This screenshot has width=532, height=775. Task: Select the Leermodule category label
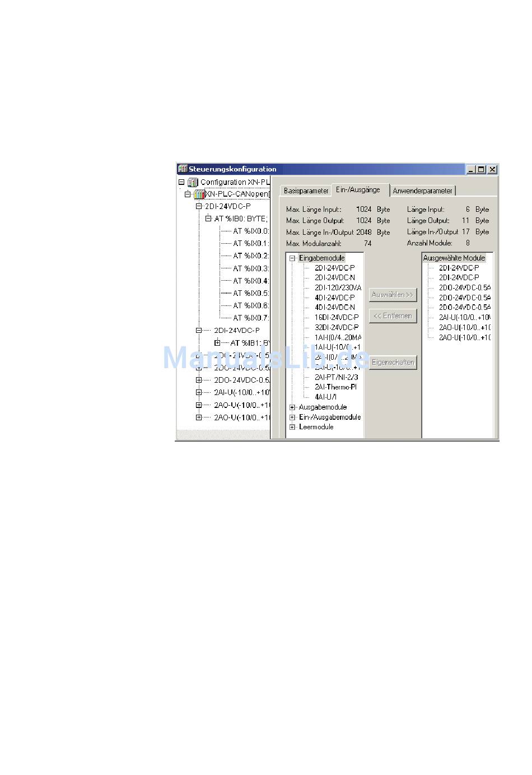pos(316,427)
